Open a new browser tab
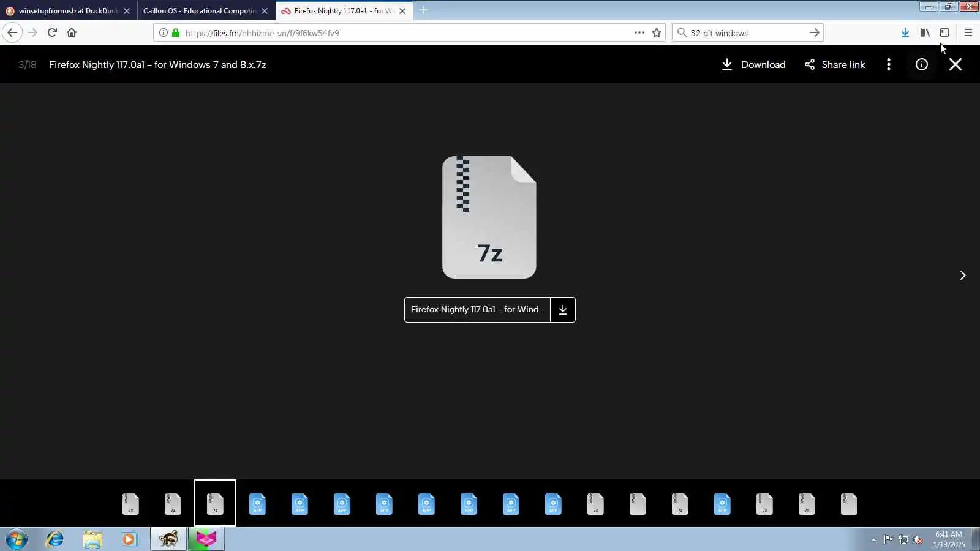 423,10
